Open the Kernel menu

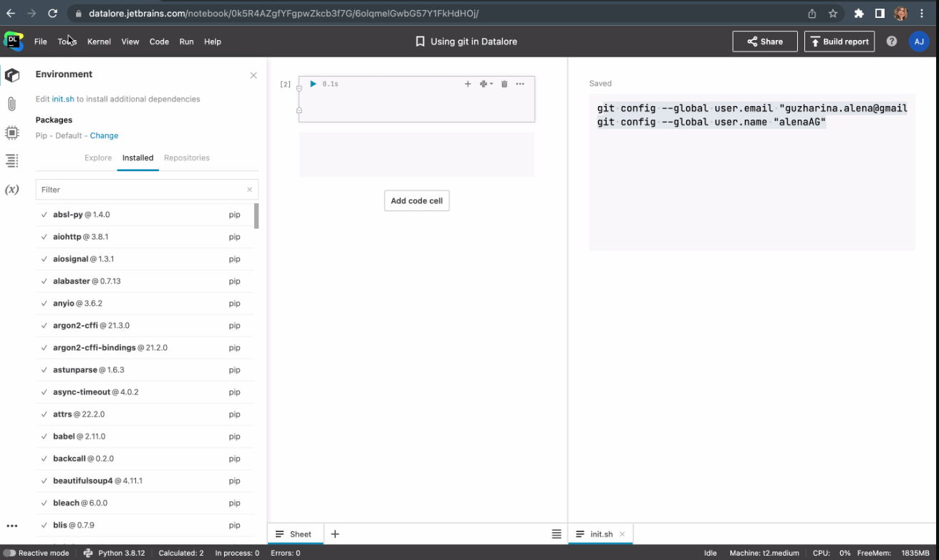[x=99, y=42]
